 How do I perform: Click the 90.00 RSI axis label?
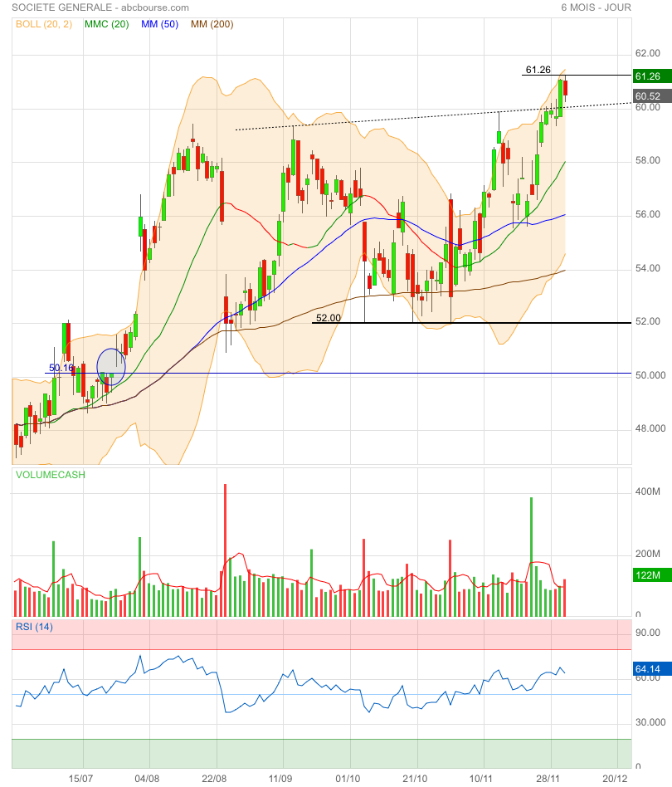point(647,633)
